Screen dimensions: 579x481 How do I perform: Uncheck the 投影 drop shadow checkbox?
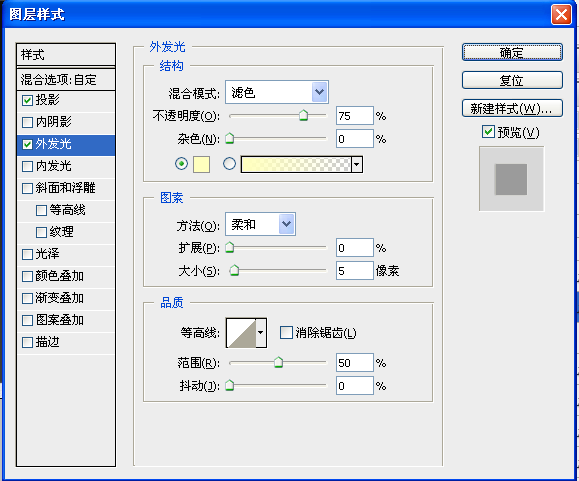28,100
